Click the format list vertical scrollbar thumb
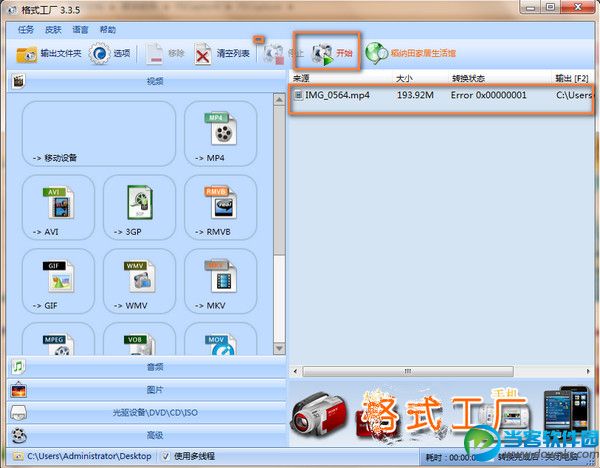 [x=279, y=180]
